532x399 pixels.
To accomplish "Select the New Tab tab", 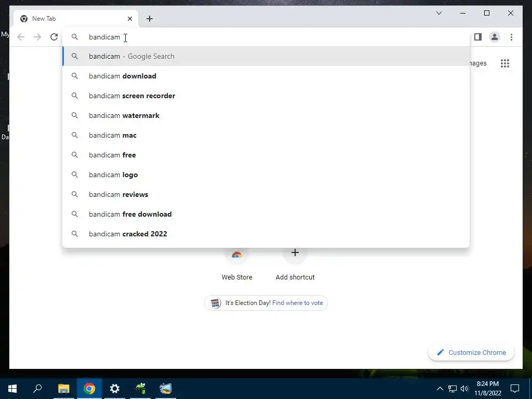I will point(76,19).
